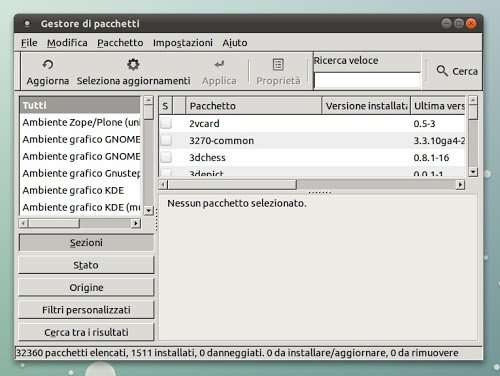Image resolution: width=500 pixels, height=376 pixels.
Task: Switch to the Stato filter view
Action: tap(86, 265)
